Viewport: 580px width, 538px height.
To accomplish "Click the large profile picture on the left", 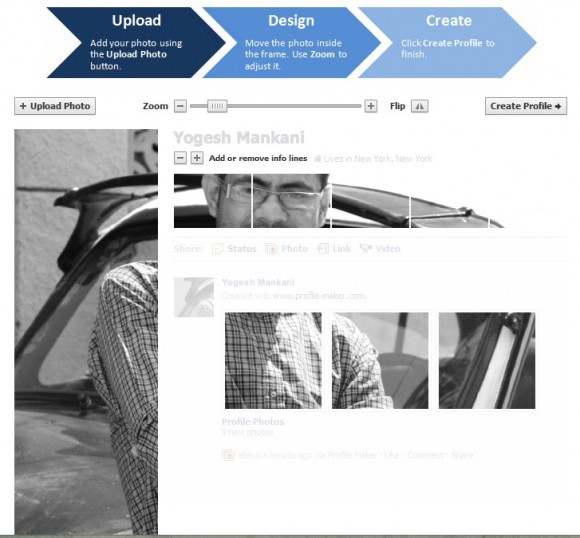I will click(86, 332).
